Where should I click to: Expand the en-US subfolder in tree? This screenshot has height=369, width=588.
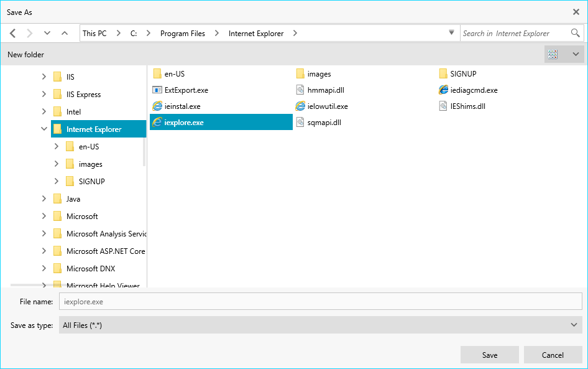click(x=56, y=146)
